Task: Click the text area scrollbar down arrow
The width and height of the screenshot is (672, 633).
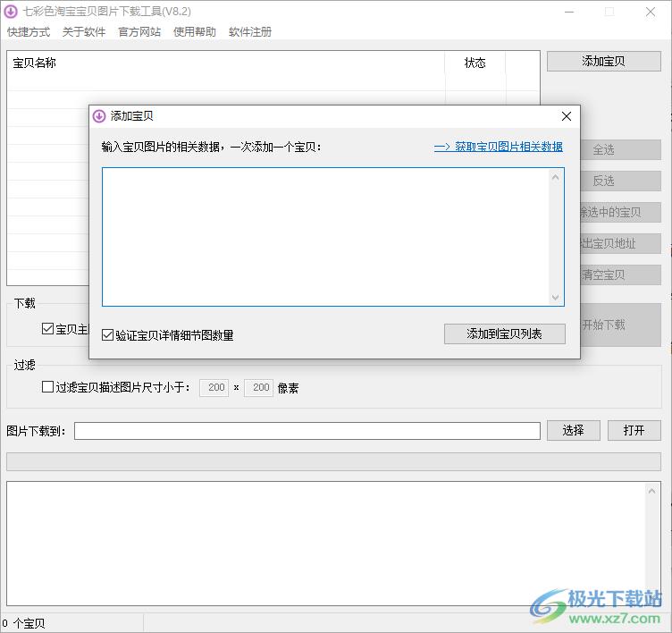Action: (x=556, y=298)
